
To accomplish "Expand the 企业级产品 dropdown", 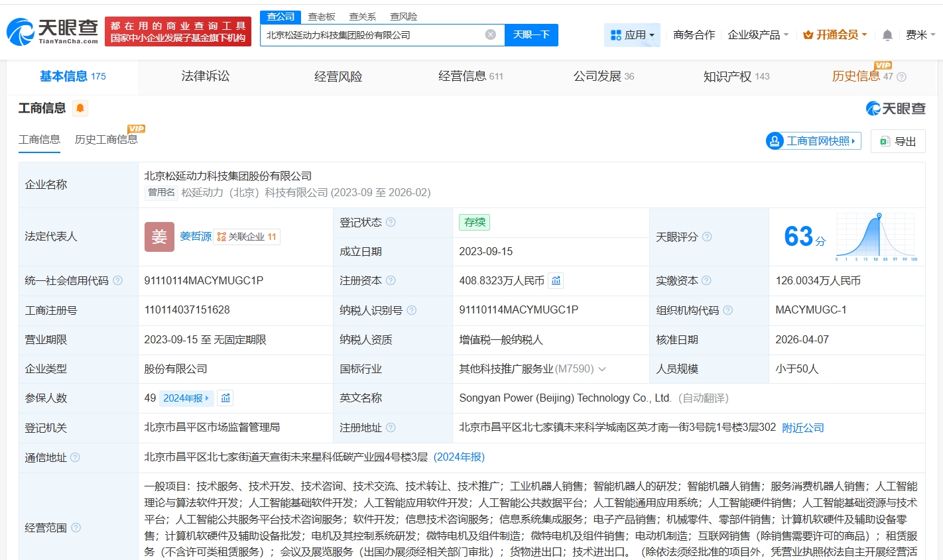I will pos(757,35).
